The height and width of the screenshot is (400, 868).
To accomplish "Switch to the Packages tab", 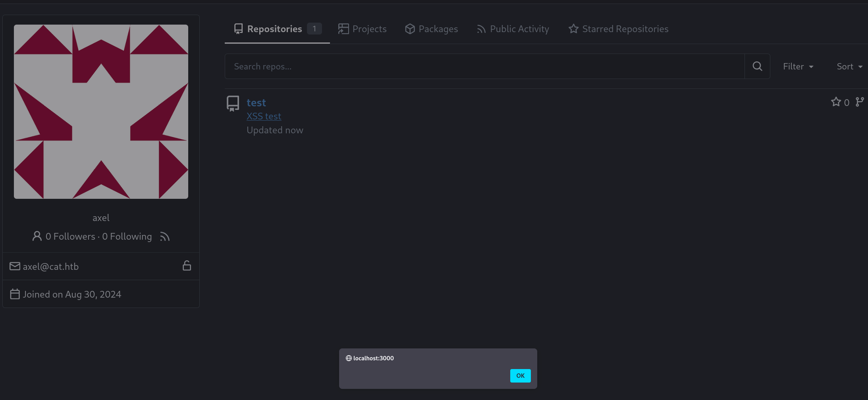I will (431, 29).
